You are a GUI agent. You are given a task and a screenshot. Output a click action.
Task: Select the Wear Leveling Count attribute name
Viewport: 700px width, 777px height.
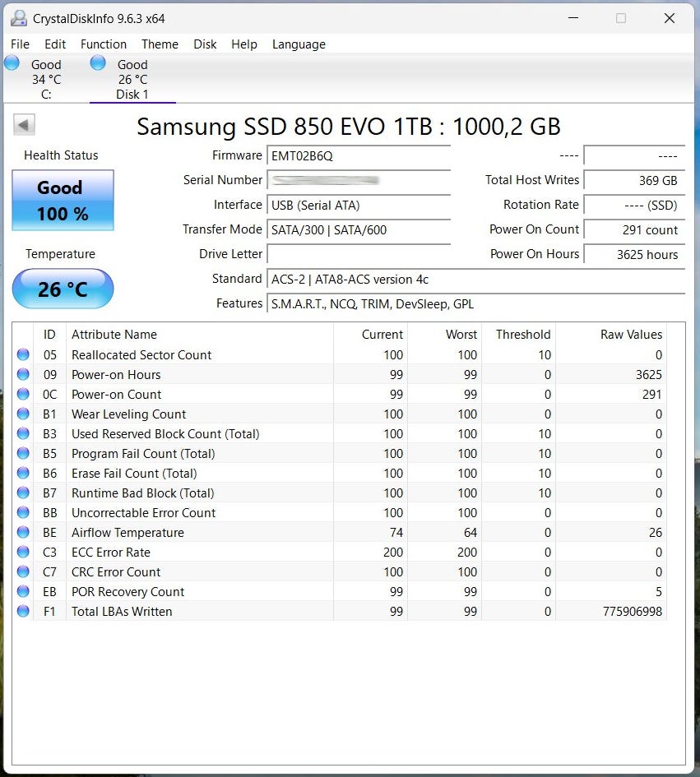[129, 414]
